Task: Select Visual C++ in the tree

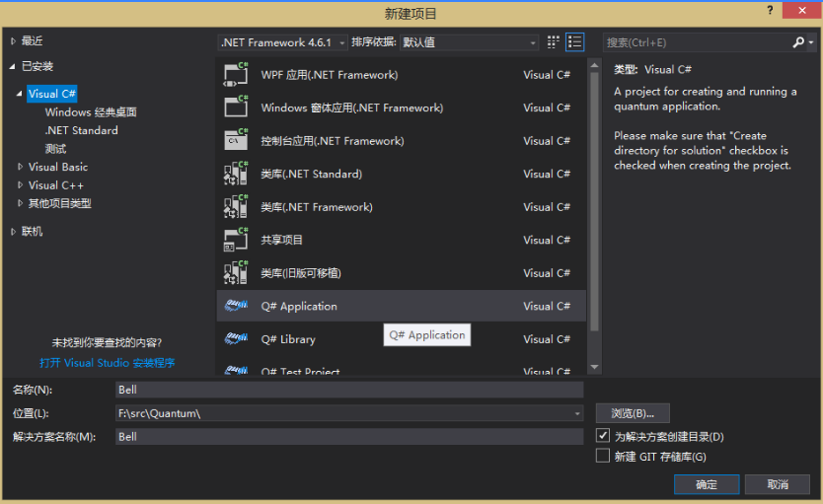Action: click(56, 185)
